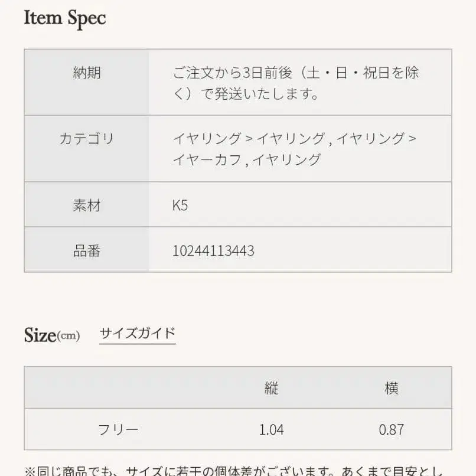The height and width of the screenshot is (476, 476).
Task: Select the 横 column header
Action: (391, 388)
